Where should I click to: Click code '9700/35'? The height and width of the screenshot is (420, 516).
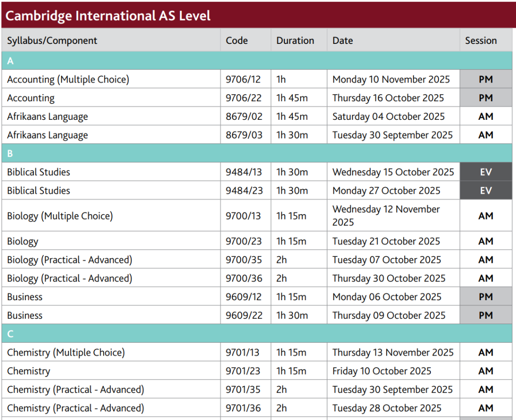click(x=244, y=260)
